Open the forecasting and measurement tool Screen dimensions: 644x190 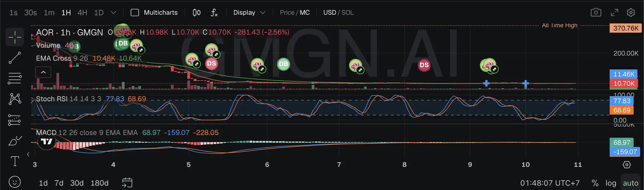coord(15,120)
